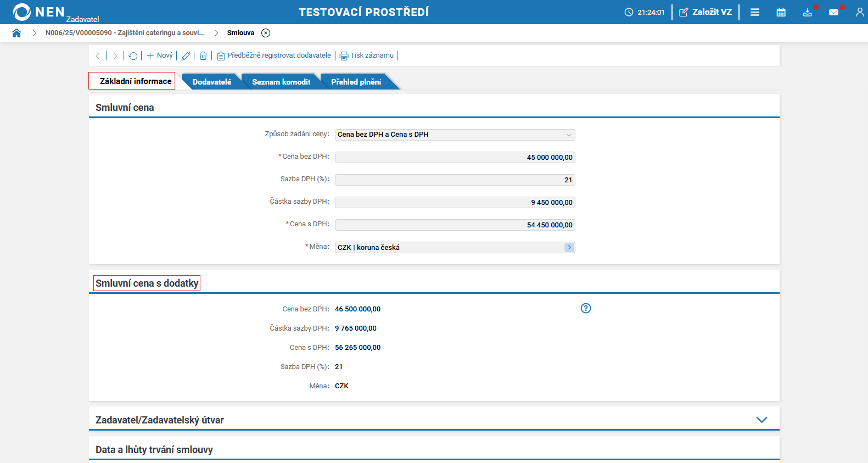
Task: Switch to the Dodavatelé tab
Action: 212,82
